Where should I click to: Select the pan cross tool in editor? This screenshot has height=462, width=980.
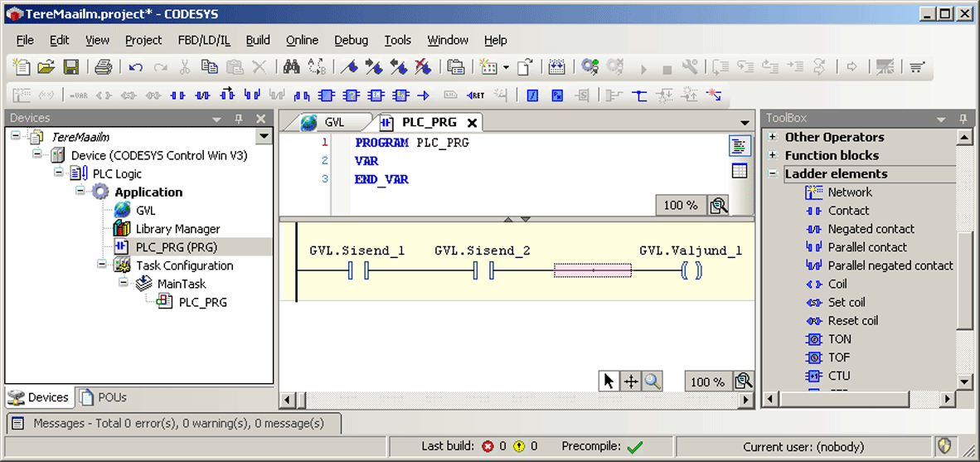coord(631,382)
